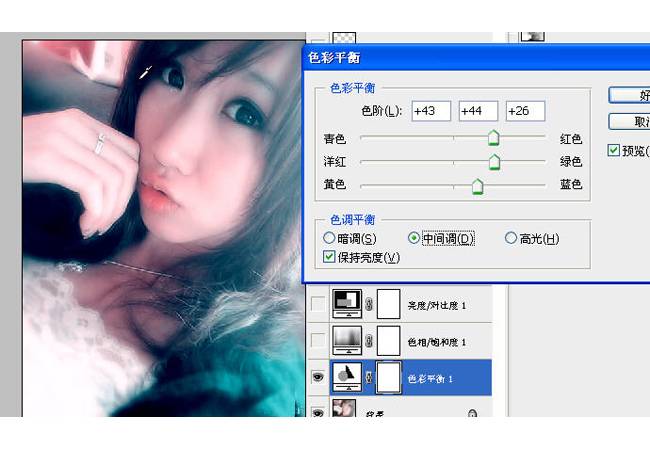
Task: Select the 暗调(S) shadows radio button
Action: pyautogui.click(x=329, y=238)
